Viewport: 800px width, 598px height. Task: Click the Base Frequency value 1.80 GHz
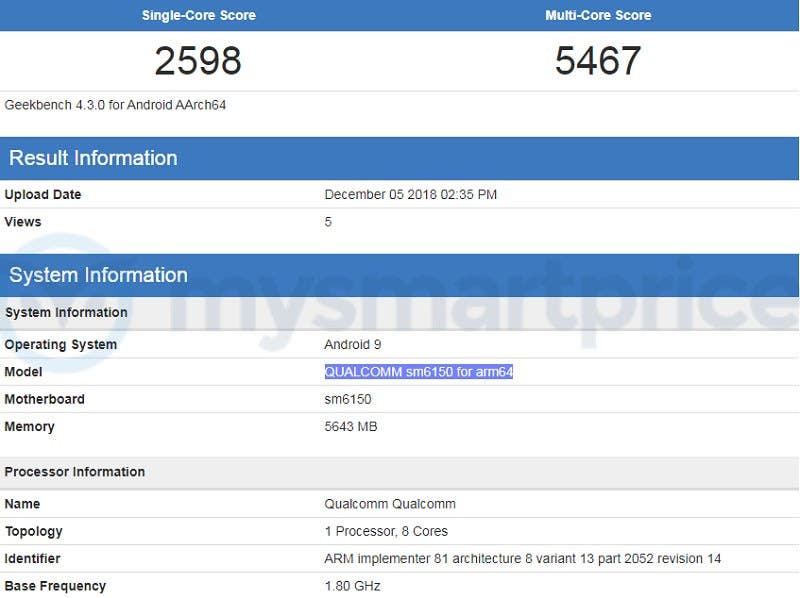pos(352,586)
